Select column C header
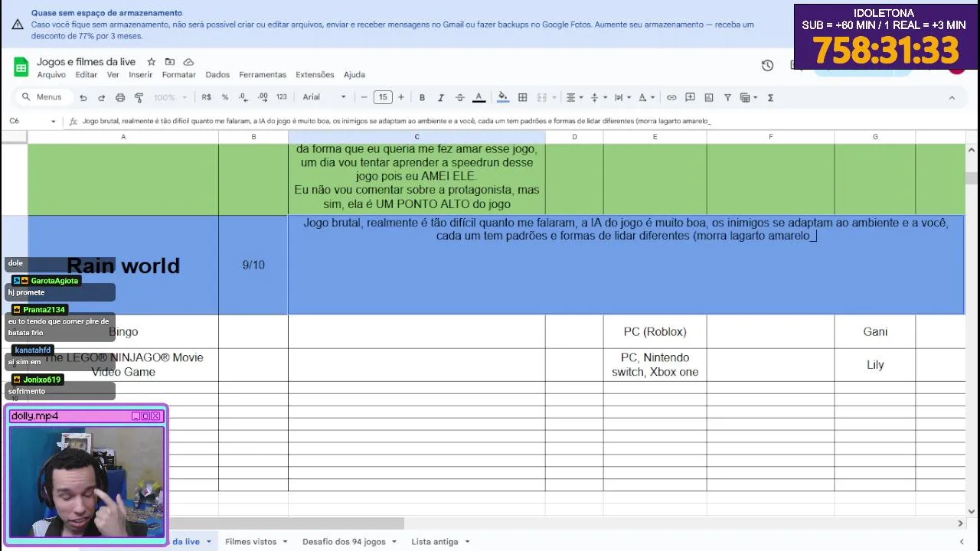The width and height of the screenshot is (980, 551). click(x=416, y=137)
